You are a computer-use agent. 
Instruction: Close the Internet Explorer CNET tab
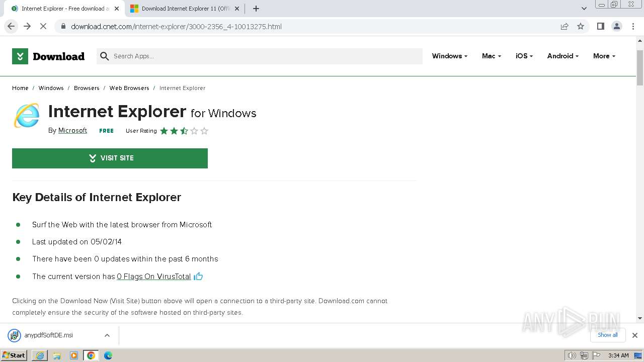point(117,9)
